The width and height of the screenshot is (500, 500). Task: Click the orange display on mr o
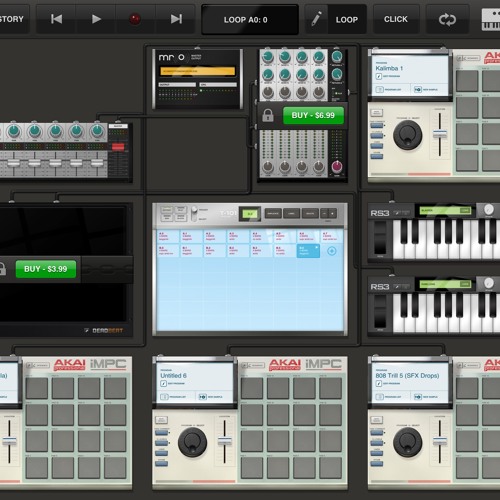[x=198, y=71]
